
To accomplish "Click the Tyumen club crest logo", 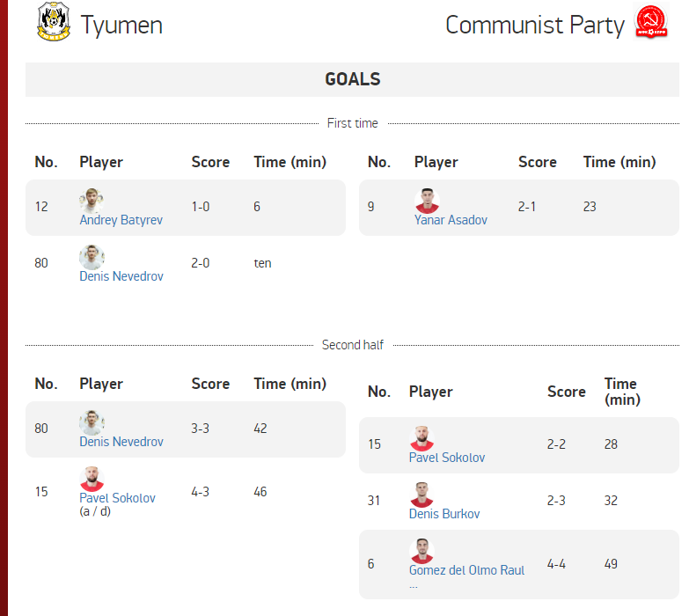I will point(54,21).
